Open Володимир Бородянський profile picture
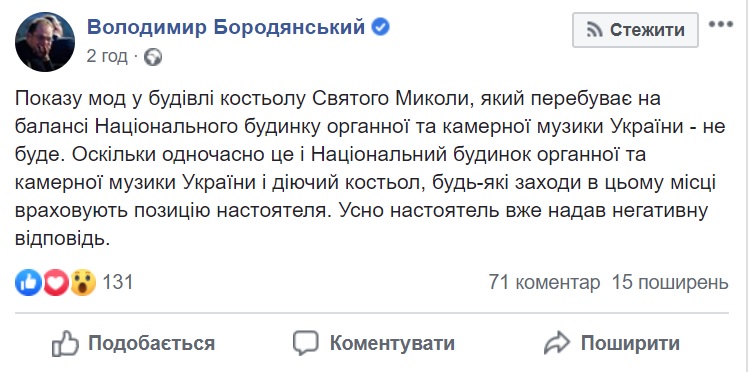The image size is (748, 372). [x=45, y=42]
